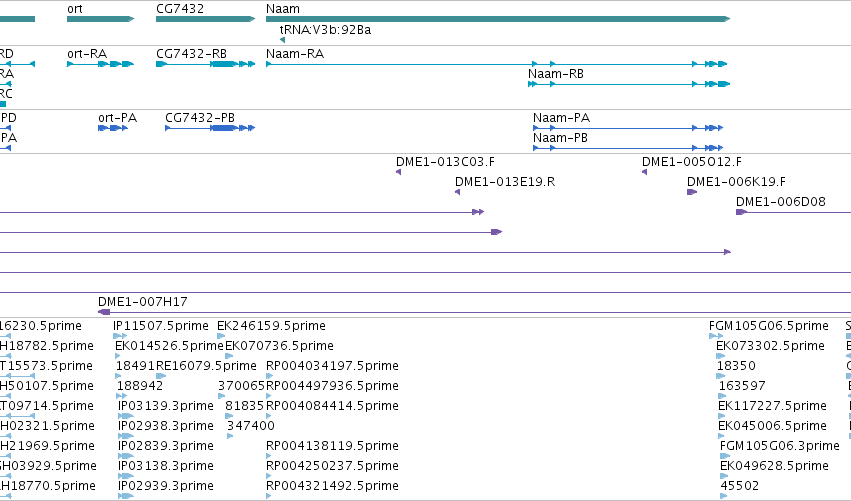Open EST RP004138119.5prime
The height and width of the screenshot is (501, 851).
[x=332, y=446]
